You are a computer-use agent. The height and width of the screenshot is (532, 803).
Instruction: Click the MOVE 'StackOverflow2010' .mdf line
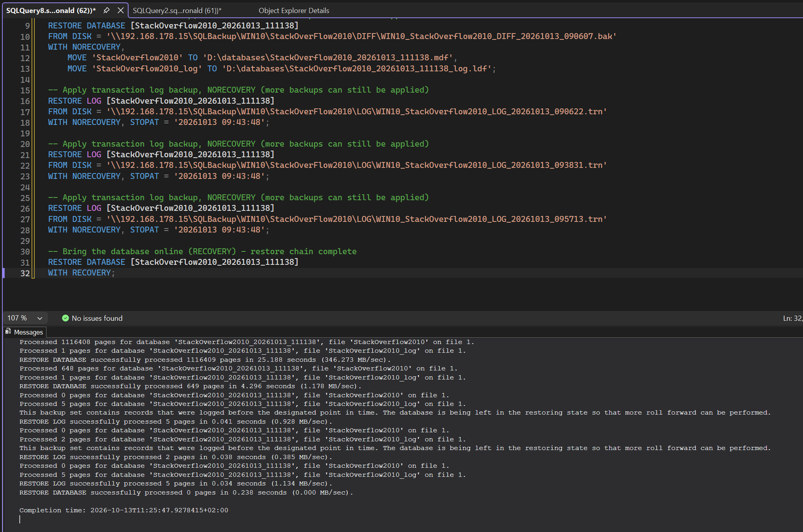tap(262, 58)
